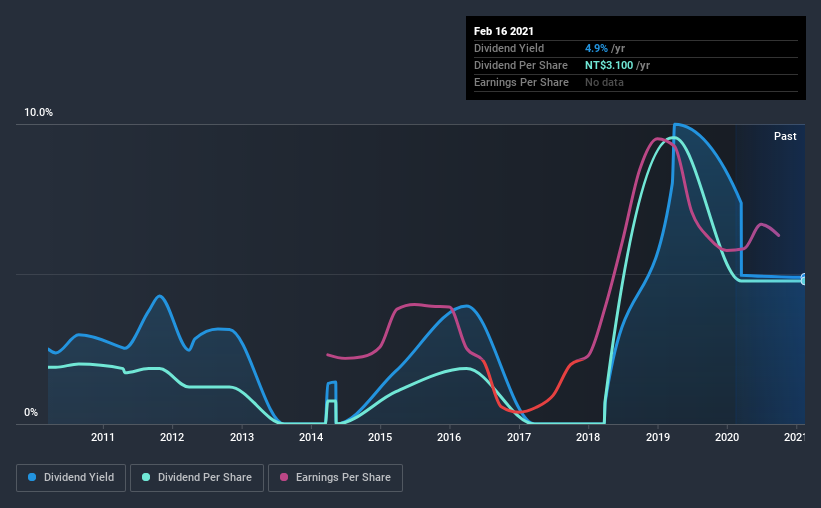Screen dimensions: 821x508
Task: Click the No data earnings value
Action: point(604,82)
